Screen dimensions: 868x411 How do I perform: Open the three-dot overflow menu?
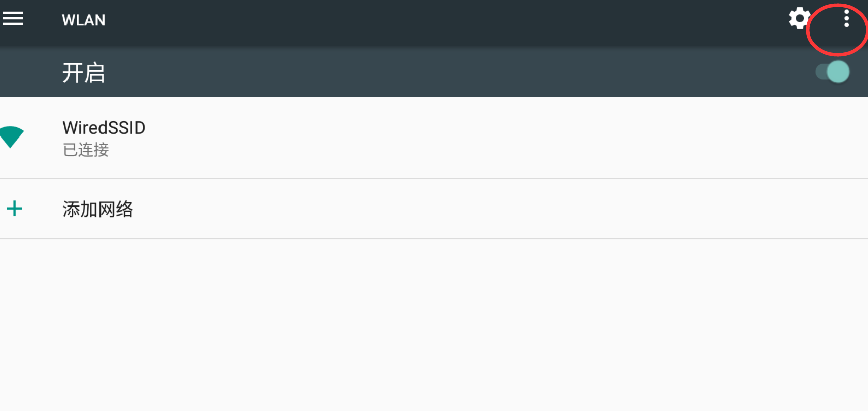point(846,19)
